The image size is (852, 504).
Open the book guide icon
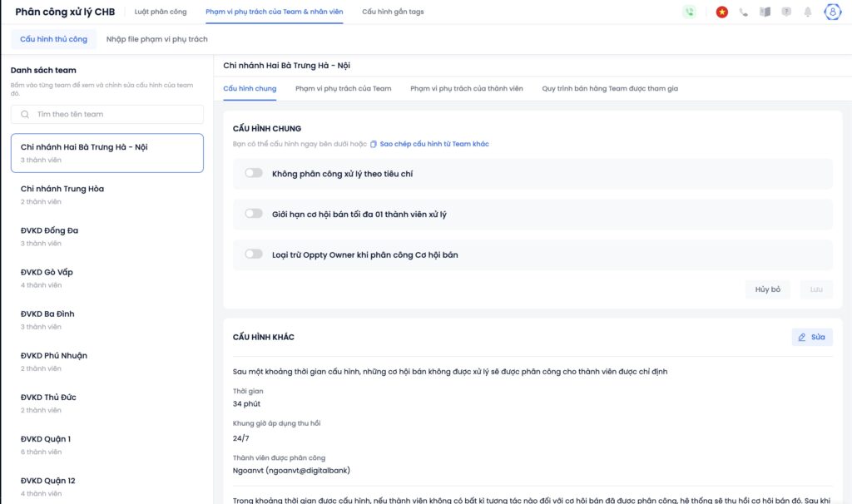pyautogui.click(x=765, y=12)
